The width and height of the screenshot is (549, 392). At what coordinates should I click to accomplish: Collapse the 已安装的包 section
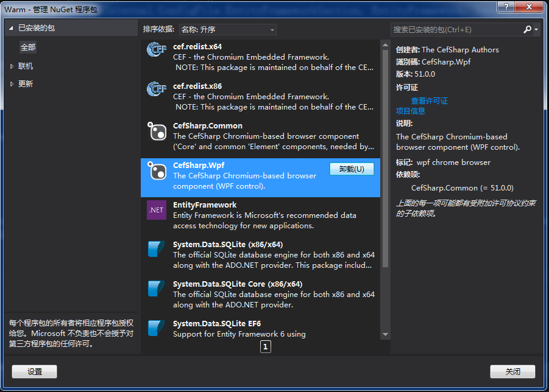coord(11,28)
